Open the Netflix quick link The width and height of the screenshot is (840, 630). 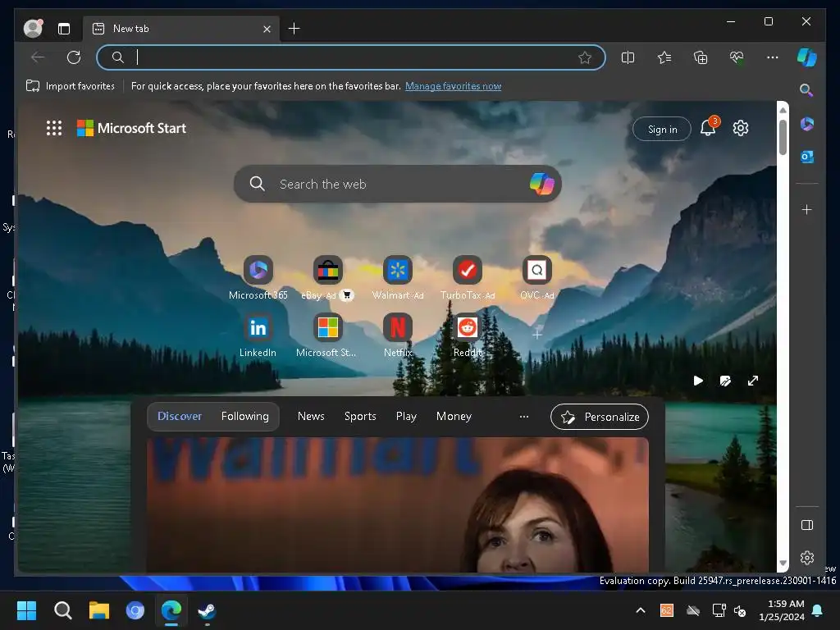398,336
